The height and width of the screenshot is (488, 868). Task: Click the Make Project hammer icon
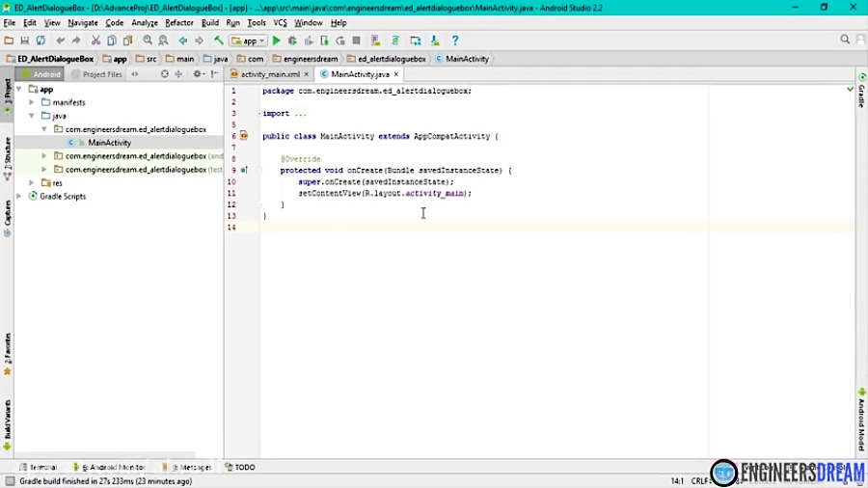(x=219, y=41)
